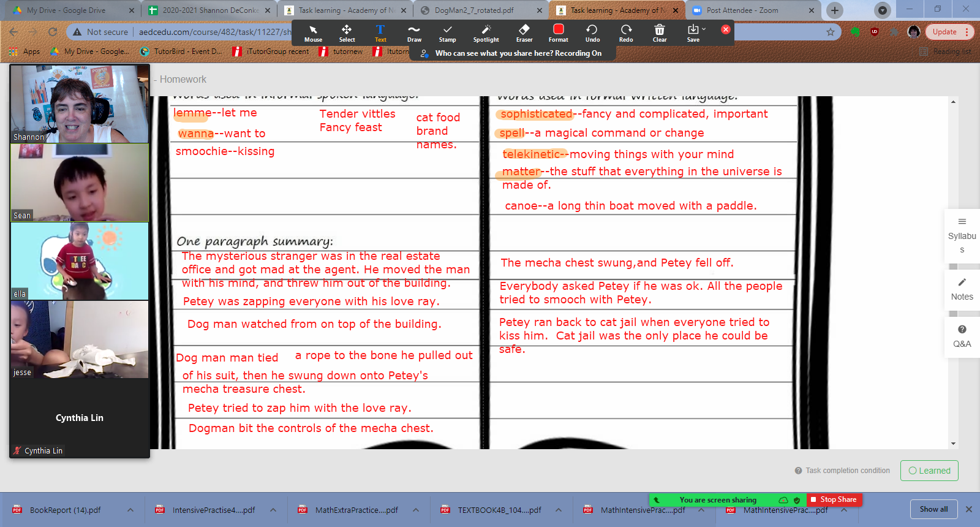980x527 pixels.
Task: Open the Notes side panel
Action: [x=962, y=289]
